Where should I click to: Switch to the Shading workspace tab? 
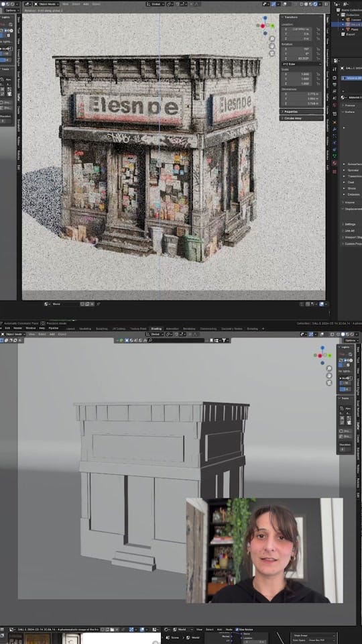(x=156, y=329)
